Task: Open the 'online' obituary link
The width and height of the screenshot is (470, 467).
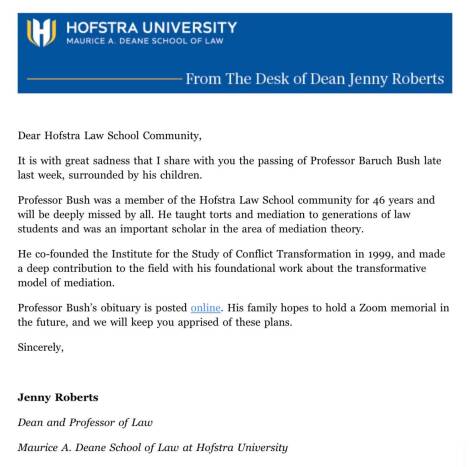Action: (x=205, y=308)
